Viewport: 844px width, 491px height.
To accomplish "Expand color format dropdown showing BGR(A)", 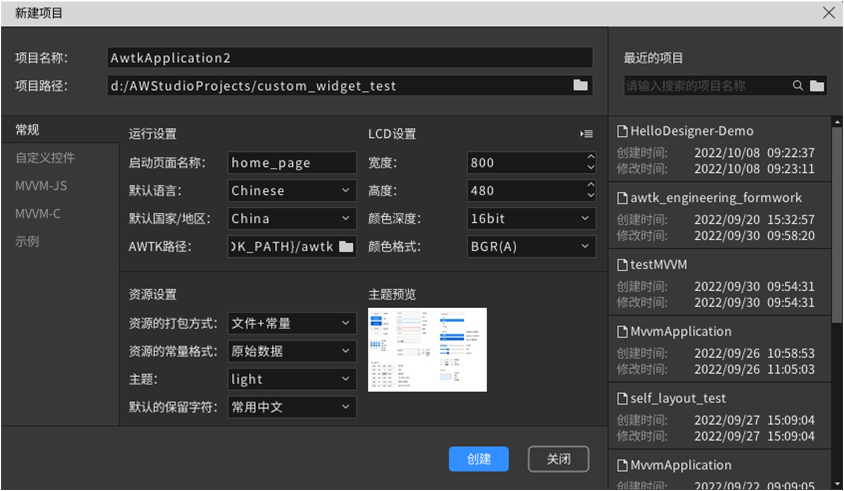I will pyautogui.click(x=531, y=247).
